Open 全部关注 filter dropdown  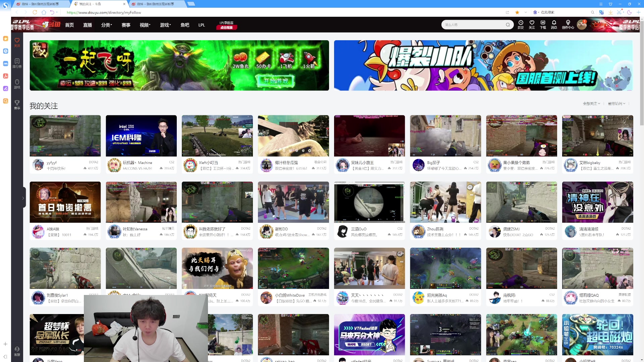click(591, 104)
